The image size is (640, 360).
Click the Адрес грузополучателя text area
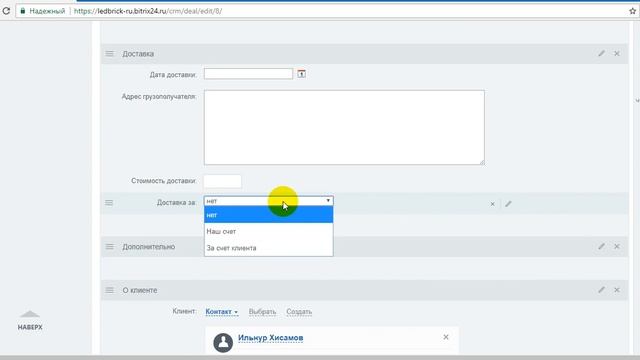coord(344,127)
